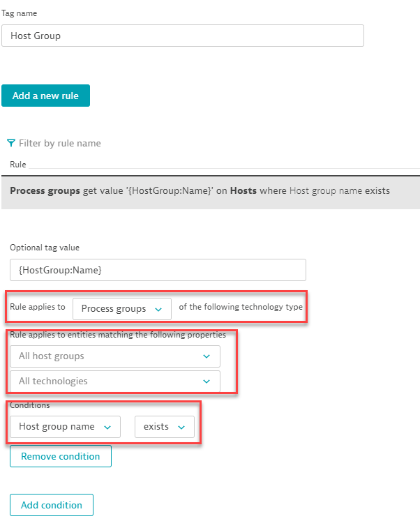This screenshot has width=420, height=521.
Task: Click the funnel filter icon
Action: (11, 143)
